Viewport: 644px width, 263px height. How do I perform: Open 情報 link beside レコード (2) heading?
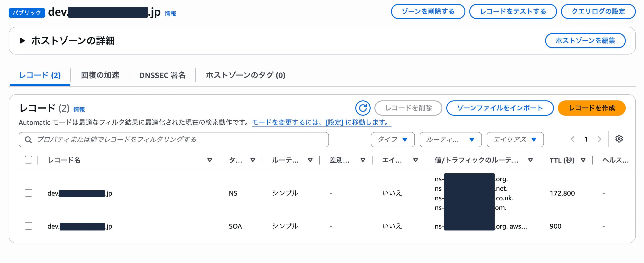[79, 110]
